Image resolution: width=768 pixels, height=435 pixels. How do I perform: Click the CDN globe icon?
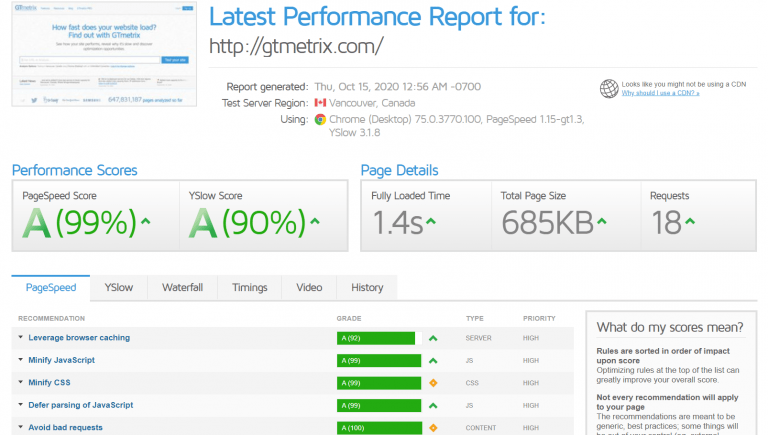(x=609, y=89)
